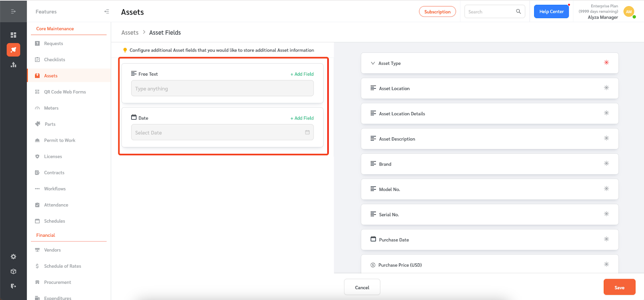Go back to Assets breadcrumb
Viewport: 644px width, 300px height.
click(130, 33)
